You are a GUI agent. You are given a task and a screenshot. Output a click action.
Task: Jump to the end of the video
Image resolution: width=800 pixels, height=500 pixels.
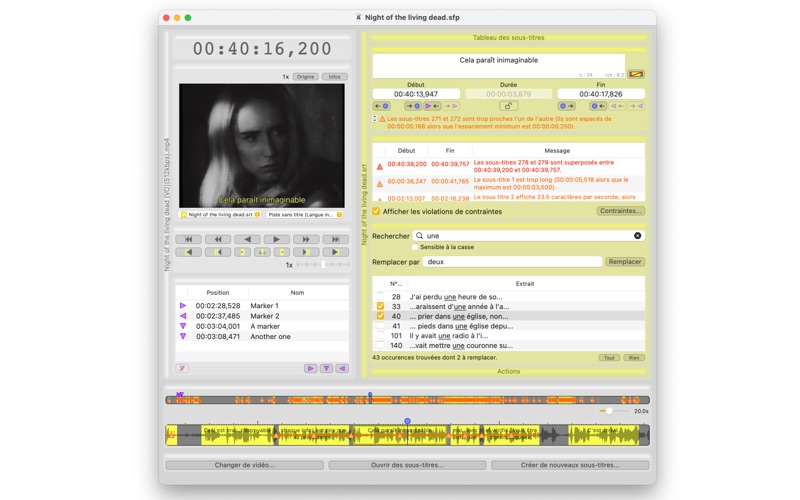pyautogui.click(x=336, y=239)
